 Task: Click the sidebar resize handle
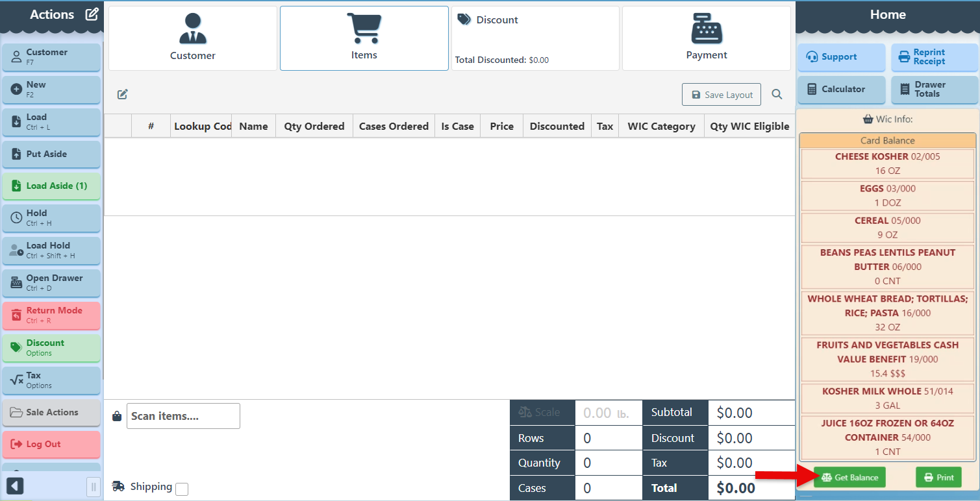[x=94, y=486]
